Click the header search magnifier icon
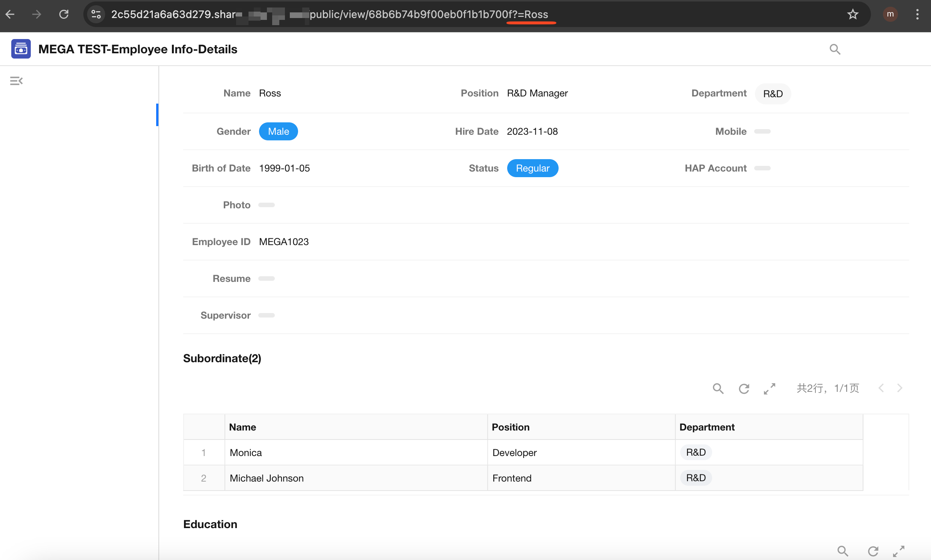 tap(835, 49)
